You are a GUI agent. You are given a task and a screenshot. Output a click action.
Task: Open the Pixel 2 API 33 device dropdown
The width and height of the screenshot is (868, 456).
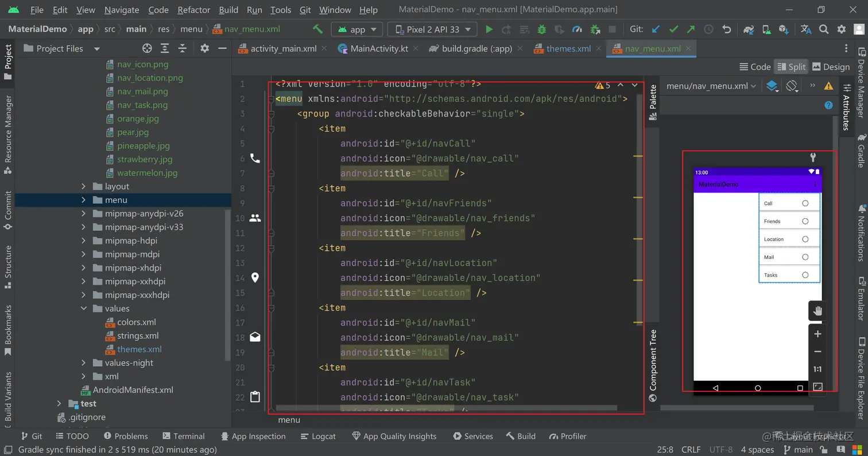[x=432, y=29]
